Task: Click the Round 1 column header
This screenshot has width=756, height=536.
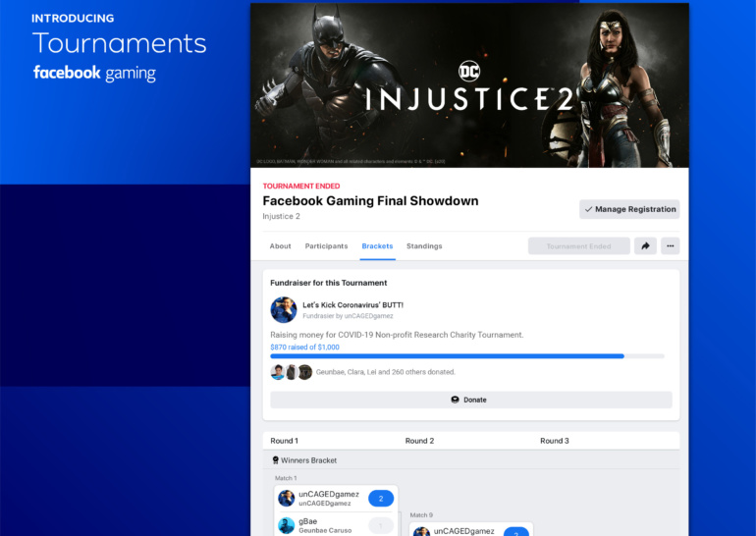Action: tap(284, 441)
